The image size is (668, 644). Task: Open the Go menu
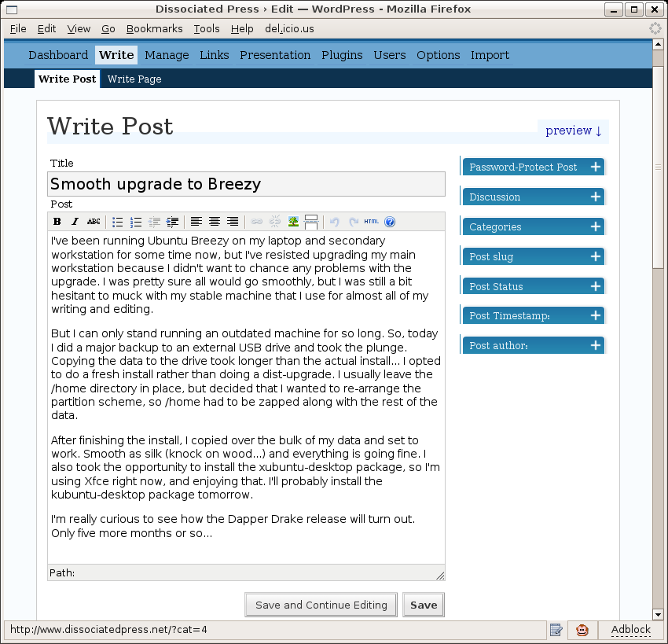[108, 28]
